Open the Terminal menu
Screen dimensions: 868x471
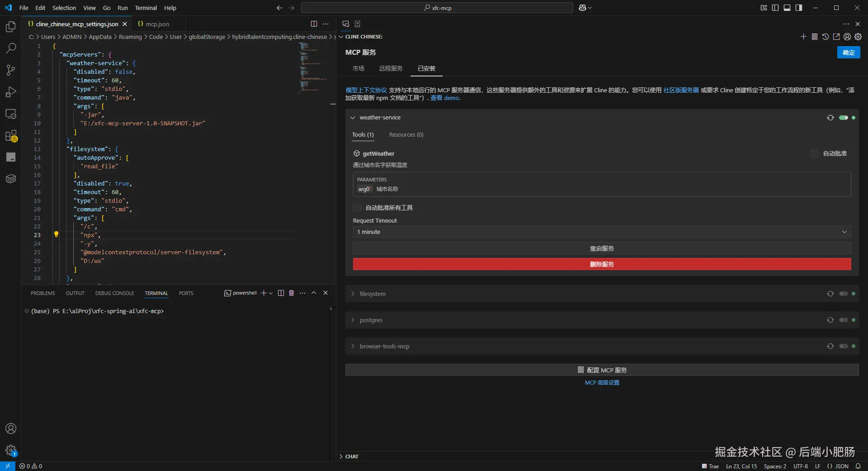click(146, 8)
